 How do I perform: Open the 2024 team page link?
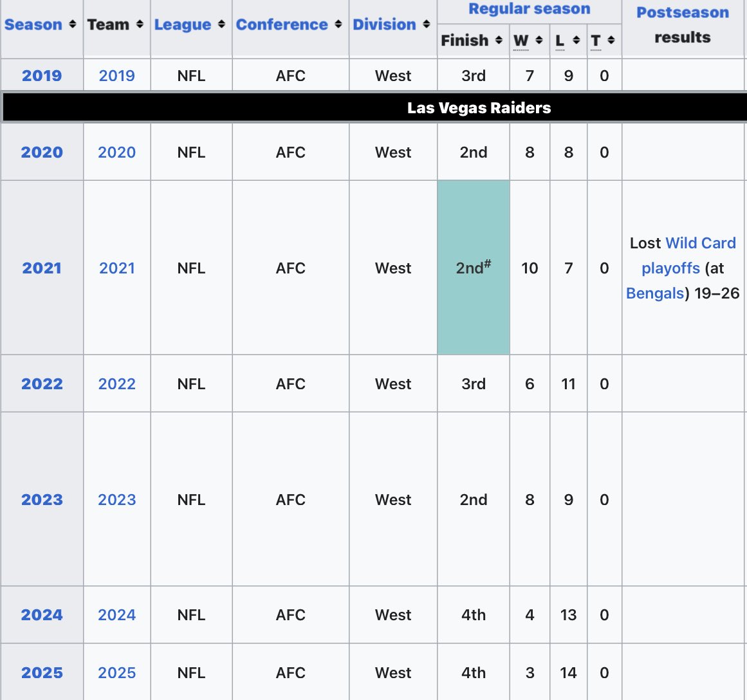pyautogui.click(x=116, y=614)
